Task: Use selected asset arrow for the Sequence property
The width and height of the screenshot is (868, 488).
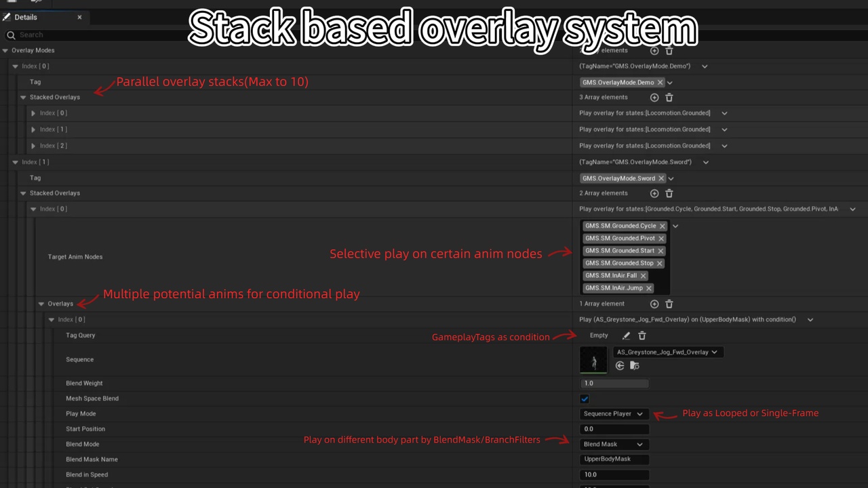Action: click(x=619, y=365)
